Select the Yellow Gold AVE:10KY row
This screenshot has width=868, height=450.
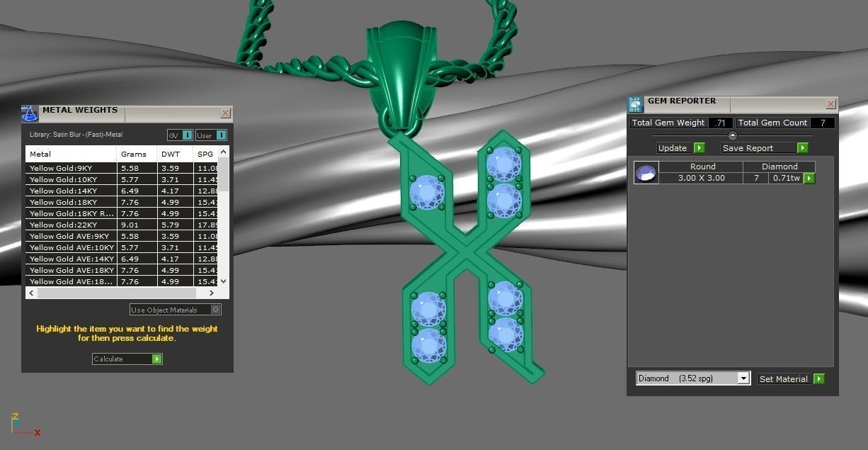[x=122, y=247]
